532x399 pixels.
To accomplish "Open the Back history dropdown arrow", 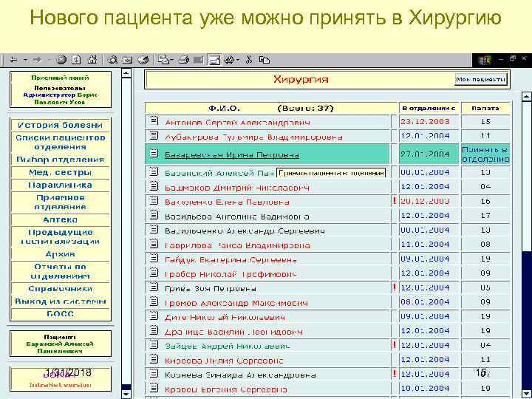I will click(x=25, y=61).
